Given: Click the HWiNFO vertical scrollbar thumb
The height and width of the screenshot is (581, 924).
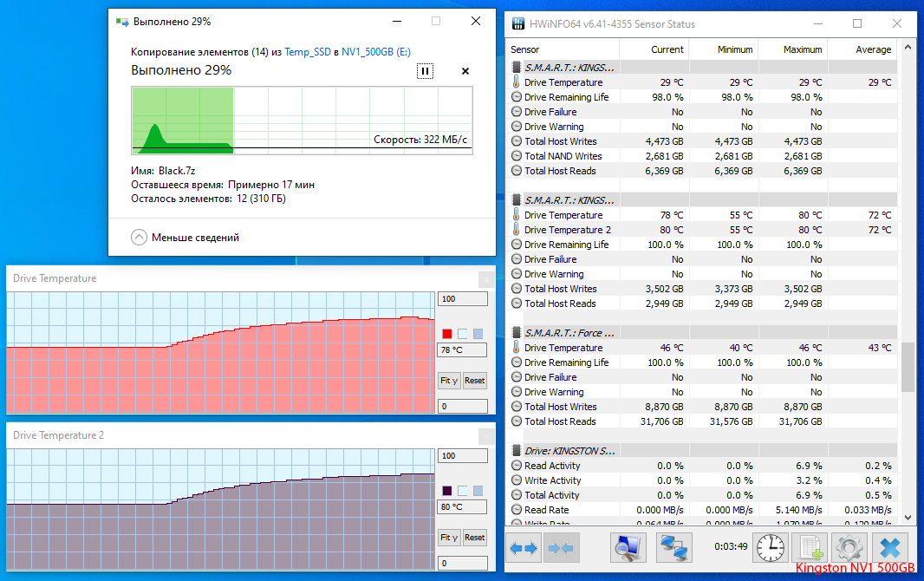Looking at the screenshot, I should (908, 367).
